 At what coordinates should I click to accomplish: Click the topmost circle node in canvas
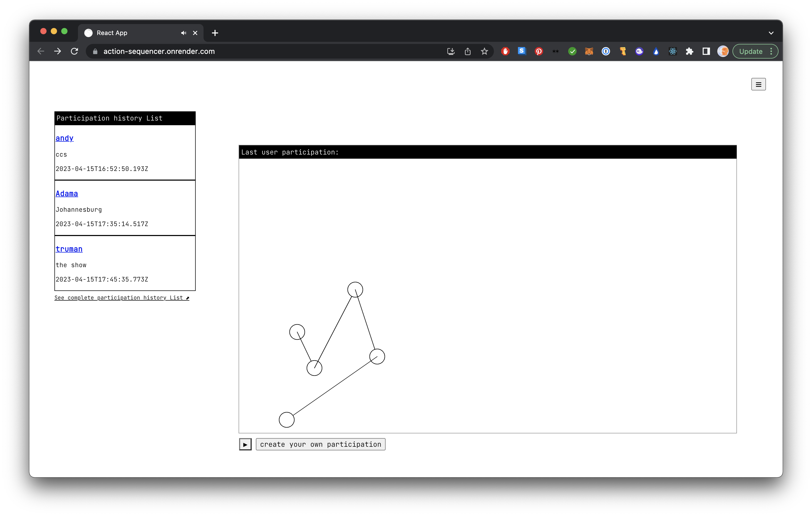click(355, 290)
